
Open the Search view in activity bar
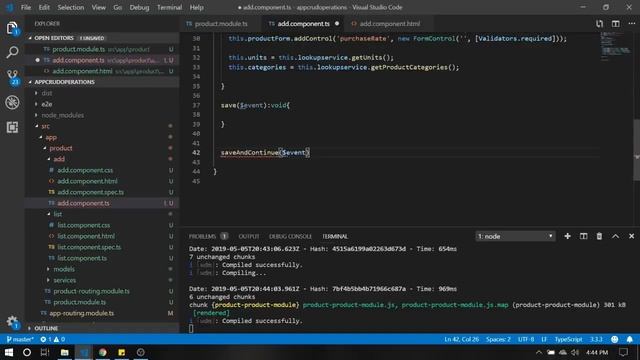pyautogui.click(x=12, y=52)
